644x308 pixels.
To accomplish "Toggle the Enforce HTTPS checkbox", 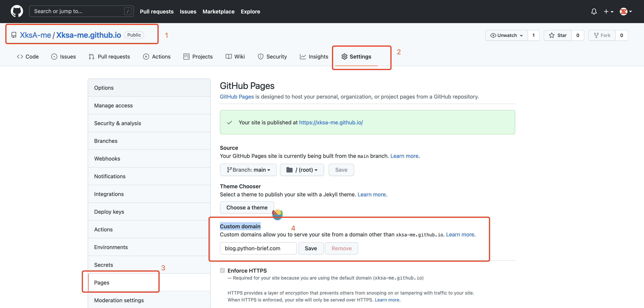I will (x=222, y=270).
